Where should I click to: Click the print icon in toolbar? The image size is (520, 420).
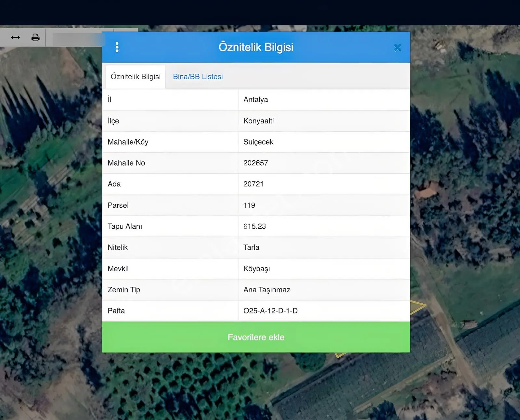pyautogui.click(x=35, y=37)
